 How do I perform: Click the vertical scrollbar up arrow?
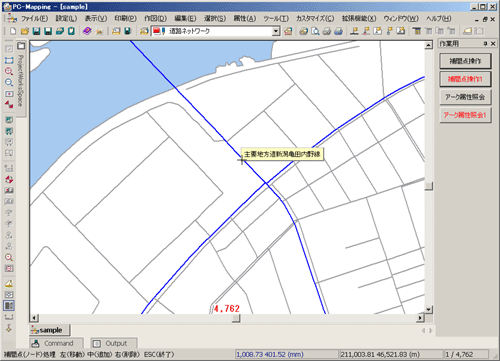(x=429, y=45)
